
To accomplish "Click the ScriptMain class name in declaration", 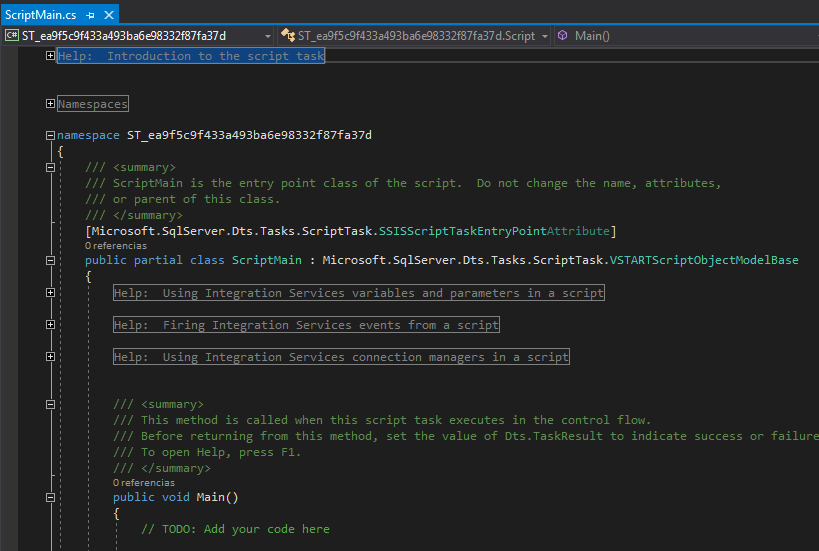I will pyautogui.click(x=266, y=260).
